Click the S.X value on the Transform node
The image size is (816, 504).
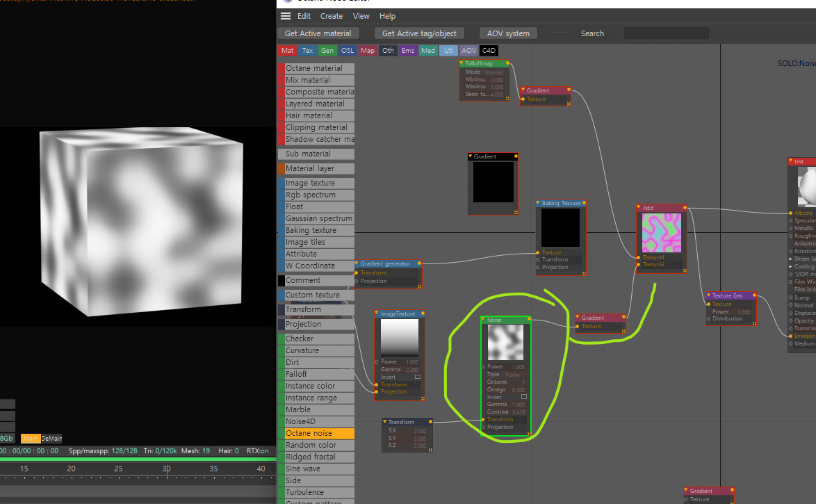point(420,430)
